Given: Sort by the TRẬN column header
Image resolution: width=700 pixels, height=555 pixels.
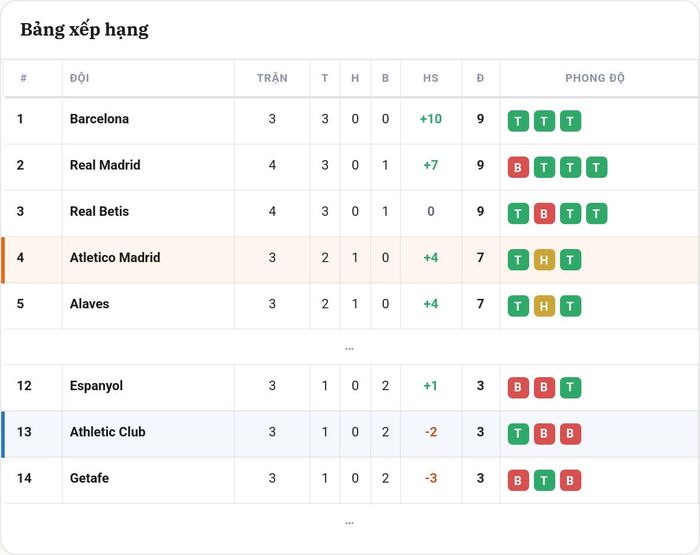Looking at the screenshot, I should pyautogui.click(x=272, y=78).
